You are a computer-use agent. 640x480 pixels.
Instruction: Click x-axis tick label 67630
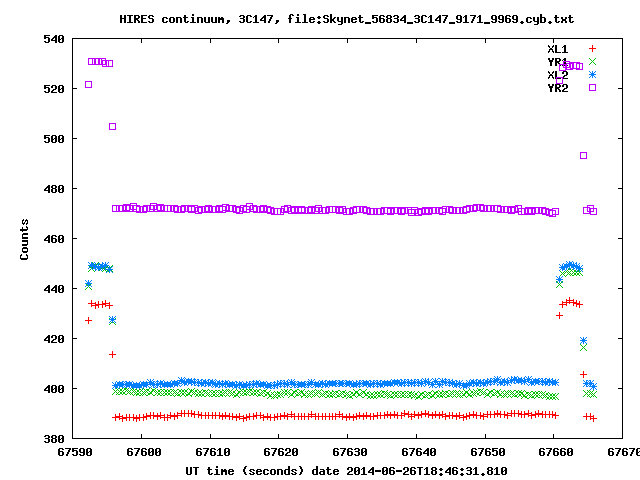pos(350,452)
